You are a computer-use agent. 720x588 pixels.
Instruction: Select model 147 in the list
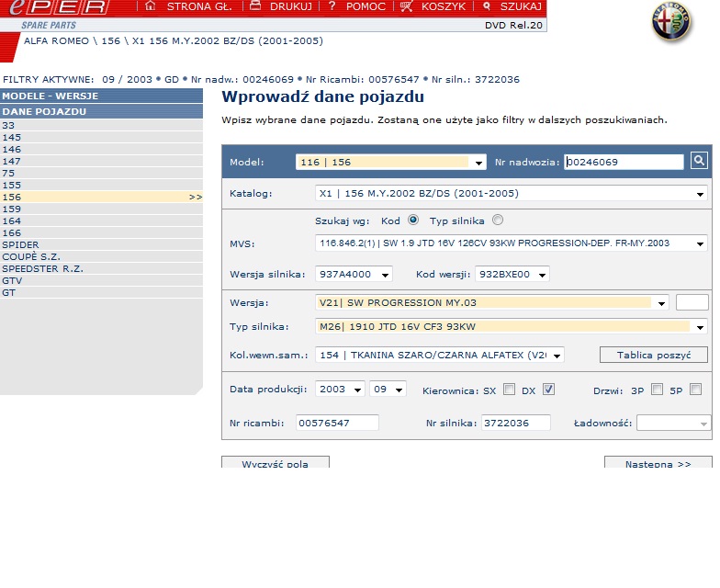point(101,161)
